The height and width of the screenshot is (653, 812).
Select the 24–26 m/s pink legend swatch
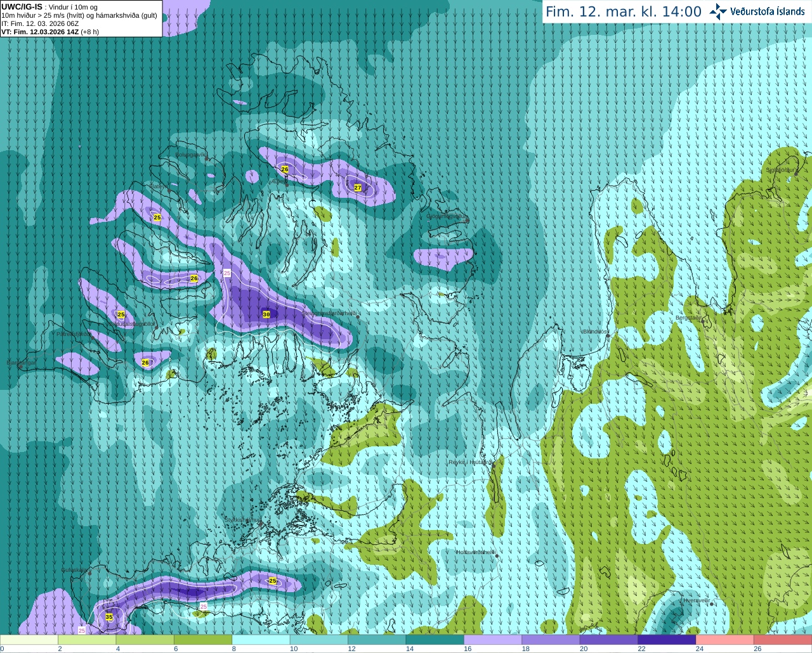[x=725, y=640]
